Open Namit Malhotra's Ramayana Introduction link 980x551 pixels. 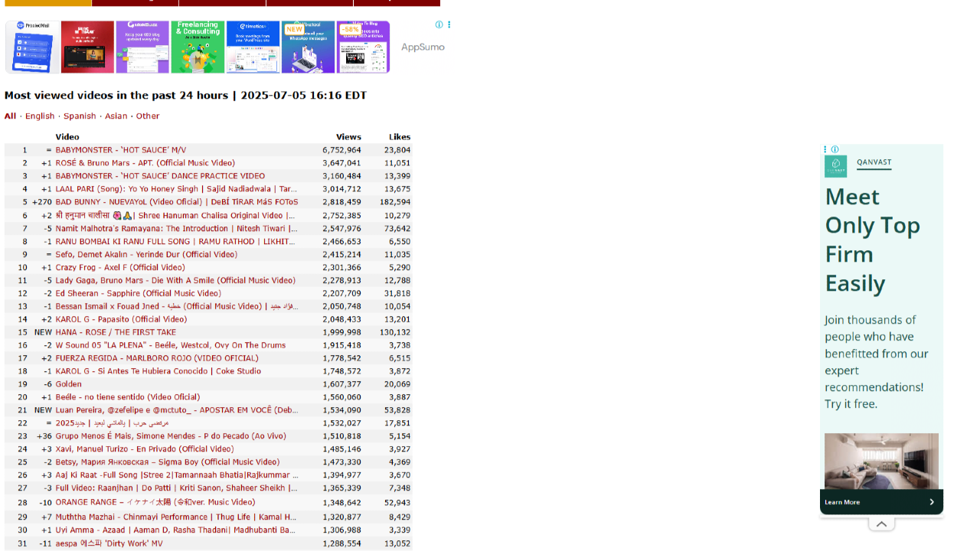click(177, 228)
